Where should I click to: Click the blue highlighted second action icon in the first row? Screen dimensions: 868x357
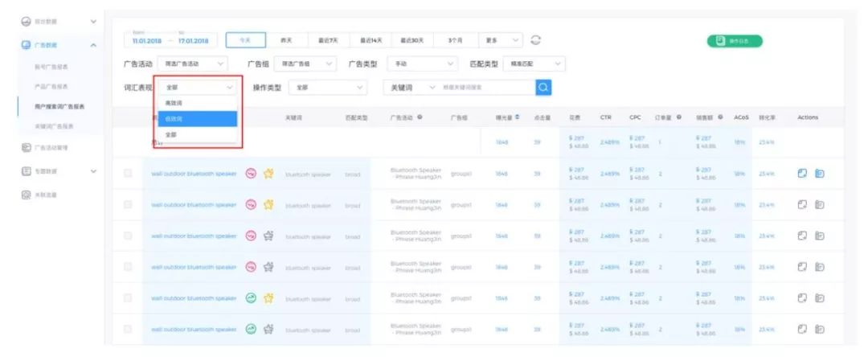820,173
